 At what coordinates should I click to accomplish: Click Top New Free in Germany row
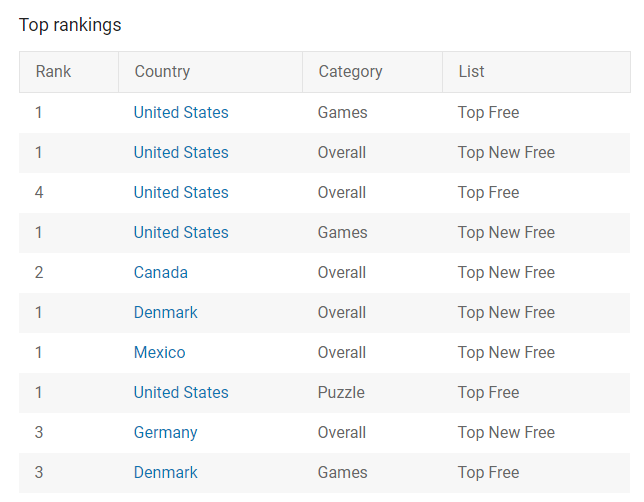click(x=506, y=433)
